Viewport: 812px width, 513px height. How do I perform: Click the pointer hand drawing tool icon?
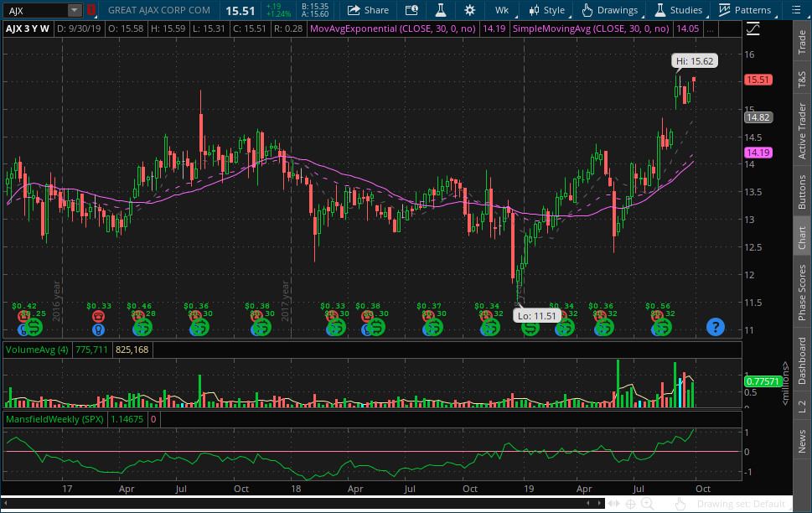click(x=680, y=504)
